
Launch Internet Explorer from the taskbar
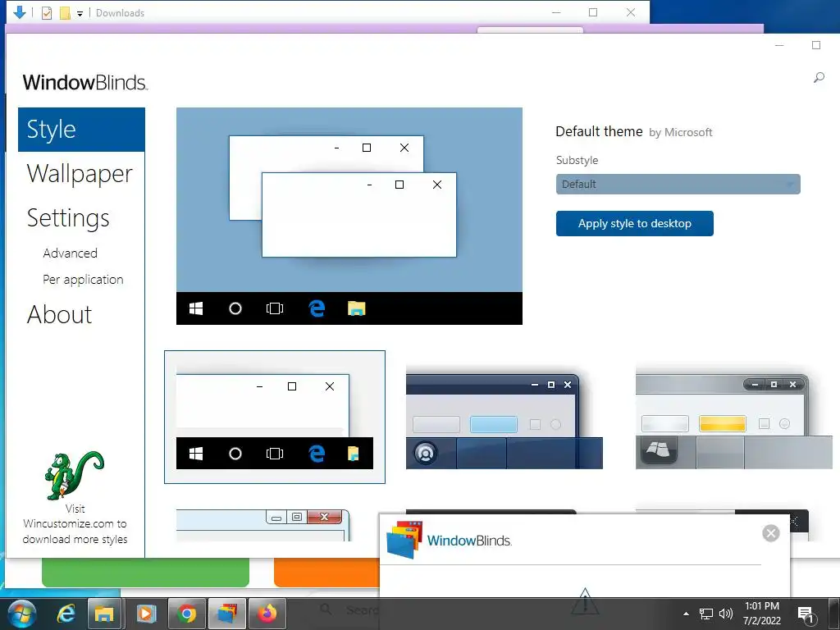tap(66, 614)
